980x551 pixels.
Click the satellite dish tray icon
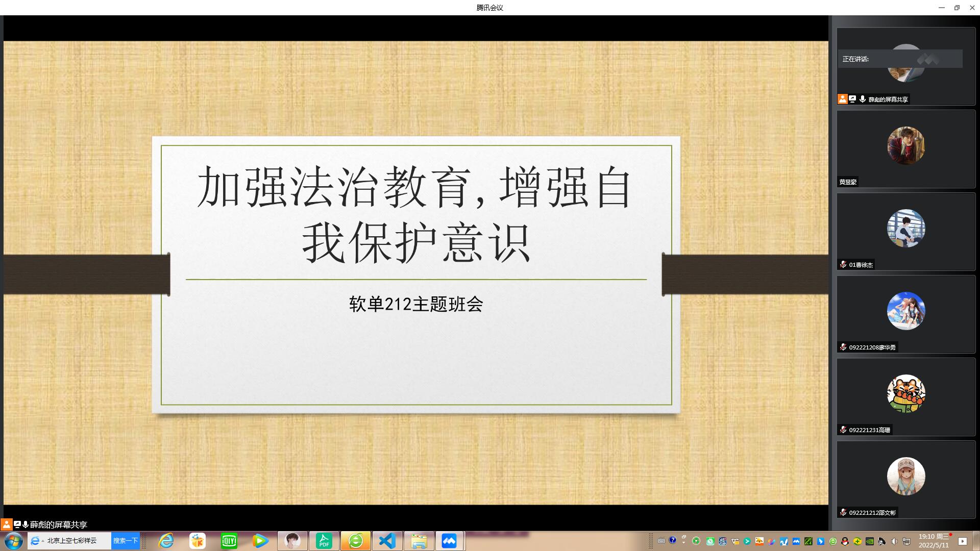[881, 541]
